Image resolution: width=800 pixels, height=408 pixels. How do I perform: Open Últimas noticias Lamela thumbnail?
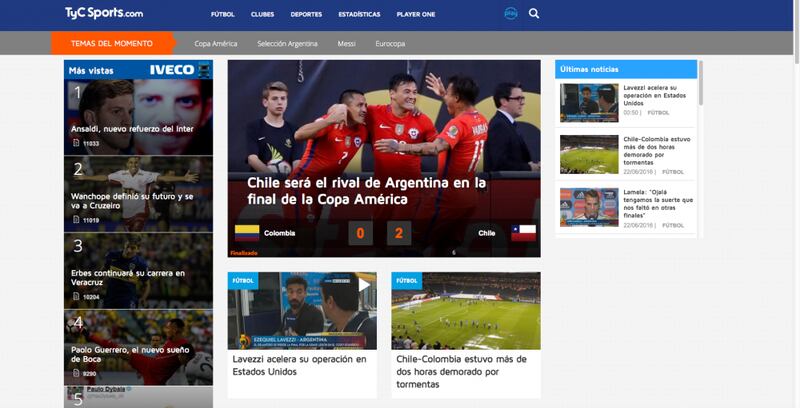589,207
